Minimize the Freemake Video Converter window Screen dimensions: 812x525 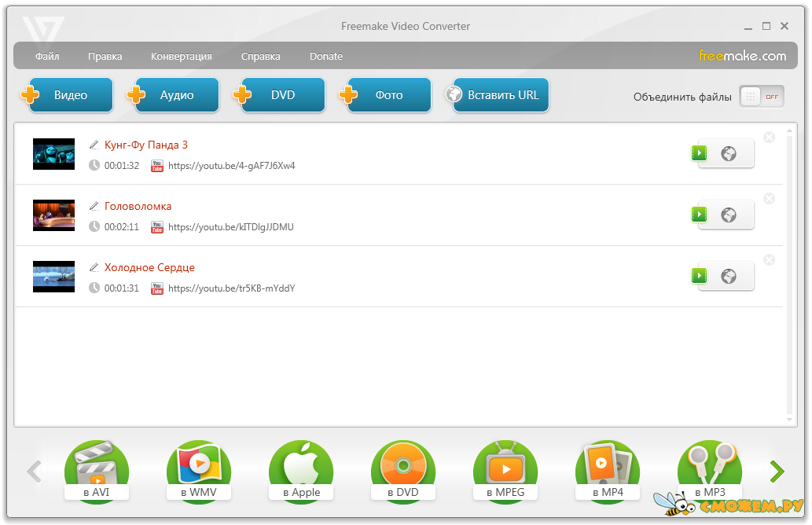(x=748, y=27)
